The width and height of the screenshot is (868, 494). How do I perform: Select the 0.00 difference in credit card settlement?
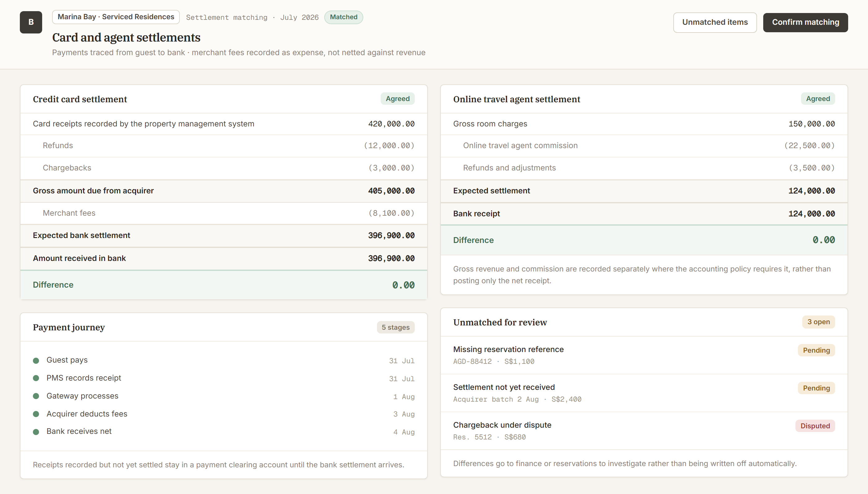[x=403, y=285]
